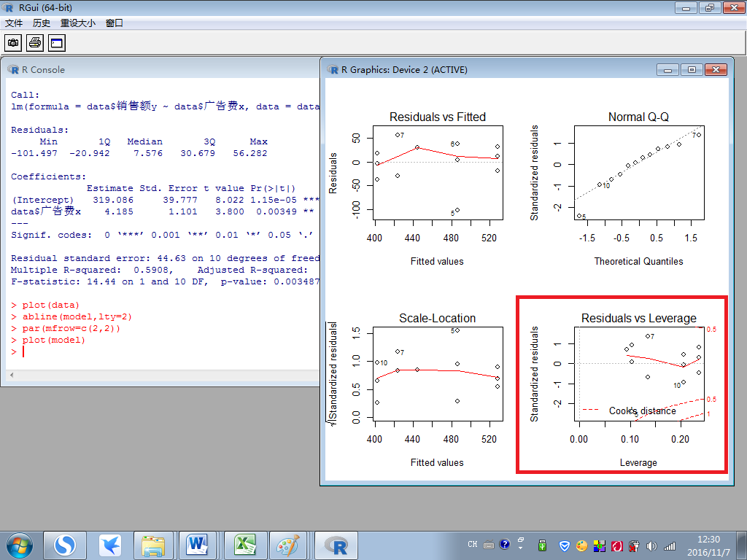Click the return-focus-to-console toolbar icon
747x560 pixels.
click(57, 43)
